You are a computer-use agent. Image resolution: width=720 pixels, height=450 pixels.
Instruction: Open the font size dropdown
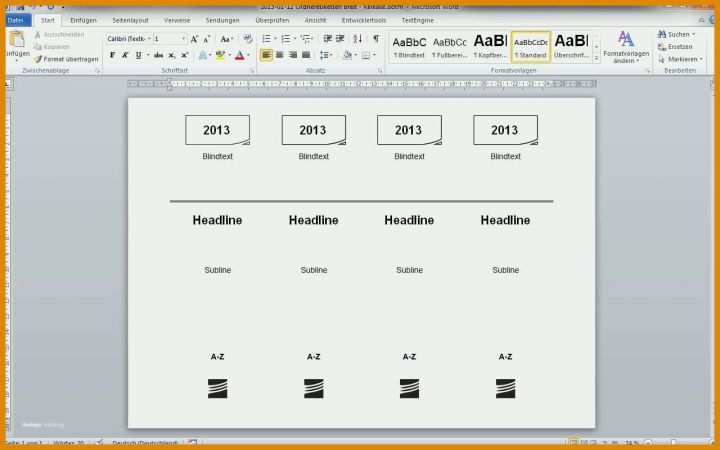pos(184,39)
